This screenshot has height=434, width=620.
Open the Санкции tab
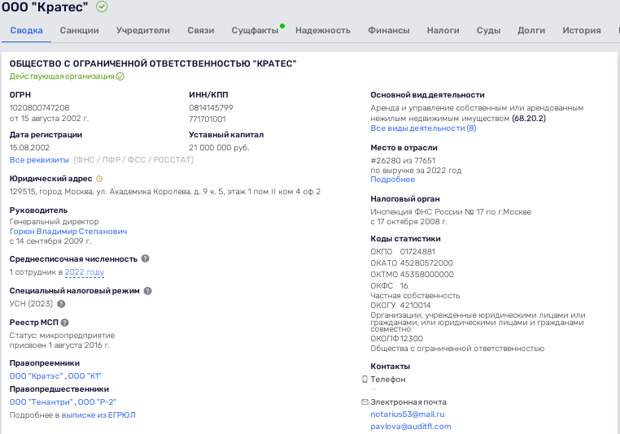point(79,30)
